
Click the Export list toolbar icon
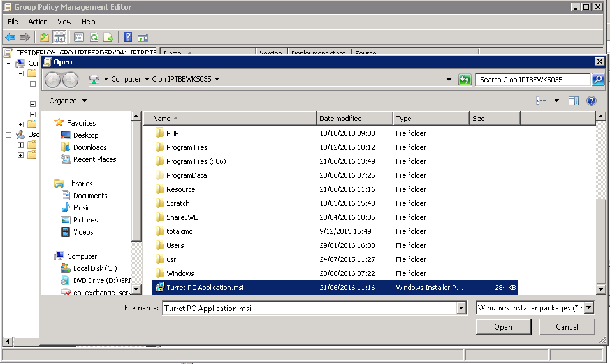click(x=108, y=38)
